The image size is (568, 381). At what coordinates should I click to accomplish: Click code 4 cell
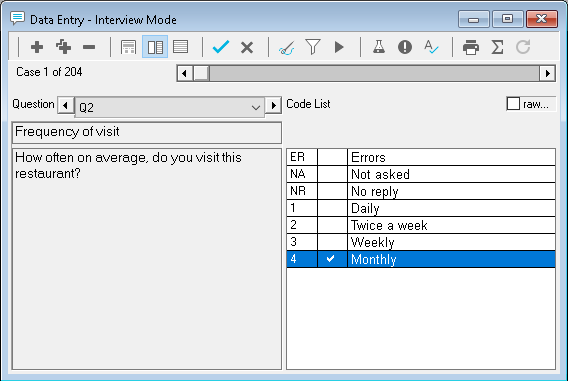pos(302,259)
